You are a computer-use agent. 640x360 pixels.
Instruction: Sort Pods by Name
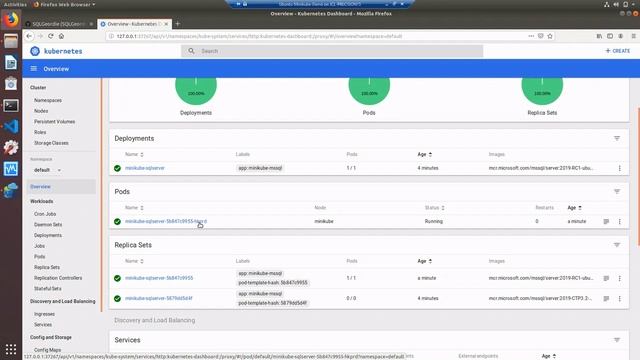[134, 208]
